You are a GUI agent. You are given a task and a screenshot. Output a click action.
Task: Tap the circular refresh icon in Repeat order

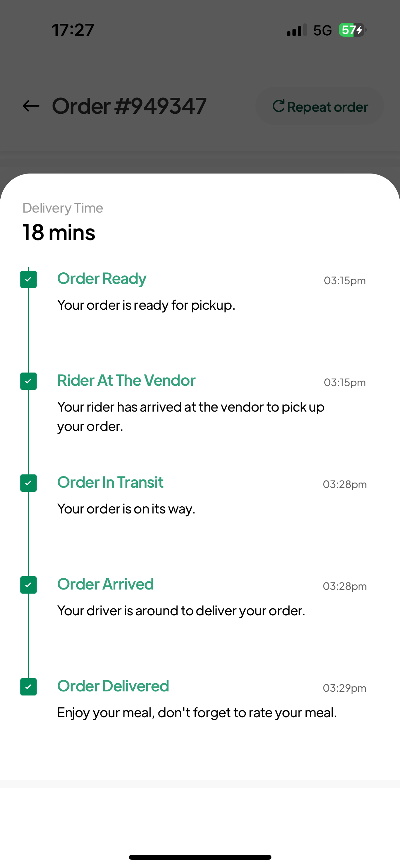tap(278, 106)
